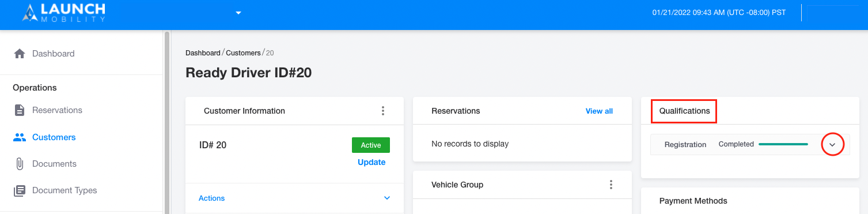
Task: Click the Operations section label
Action: (35, 88)
